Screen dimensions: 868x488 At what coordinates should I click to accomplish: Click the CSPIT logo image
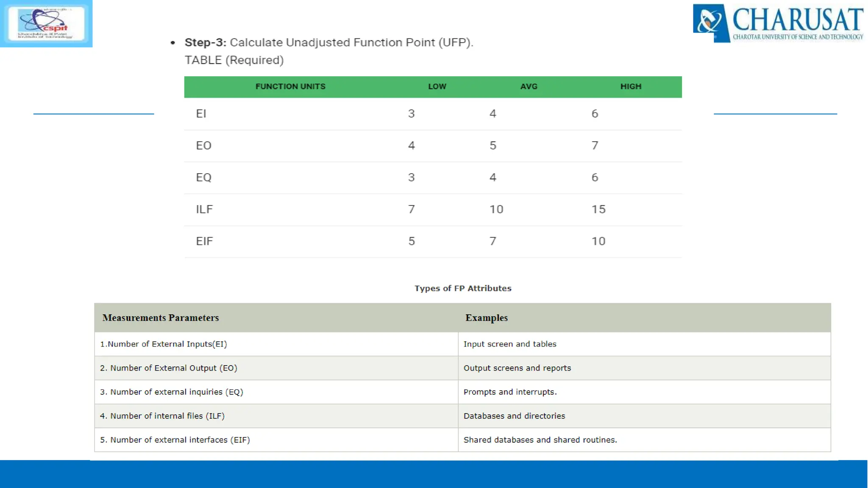pos(46,23)
